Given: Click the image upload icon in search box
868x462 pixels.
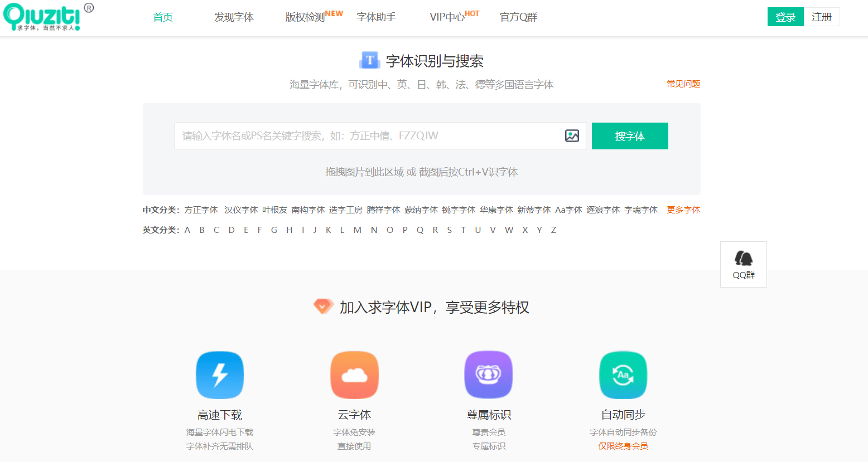Looking at the screenshot, I should [x=572, y=136].
